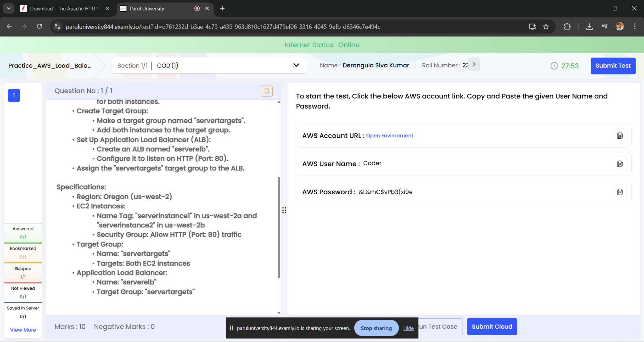The image size is (644, 342).
Task: Reload the browser page
Action: pyautogui.click(x=39, y=26)
